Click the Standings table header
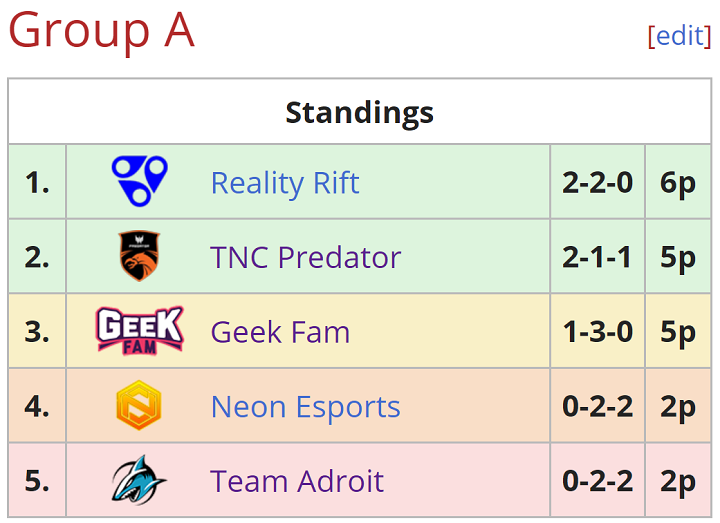Image resolution: width=720 pixels, height=523 pixels. 360,112
